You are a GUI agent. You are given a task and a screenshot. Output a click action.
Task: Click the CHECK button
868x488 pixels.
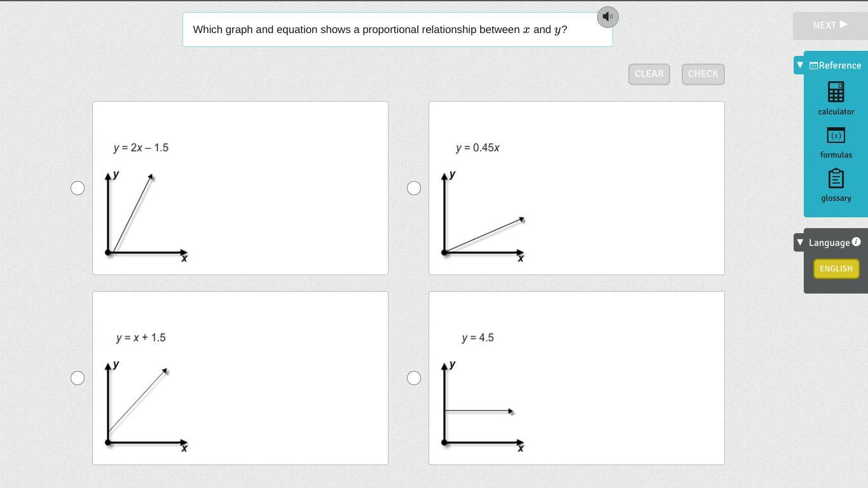click(703, 74)
